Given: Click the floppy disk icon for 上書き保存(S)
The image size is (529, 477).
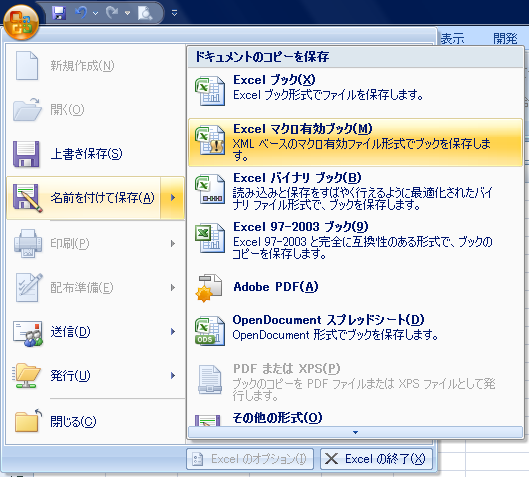Looking at the screenshot, I should [x=26, y=154].
